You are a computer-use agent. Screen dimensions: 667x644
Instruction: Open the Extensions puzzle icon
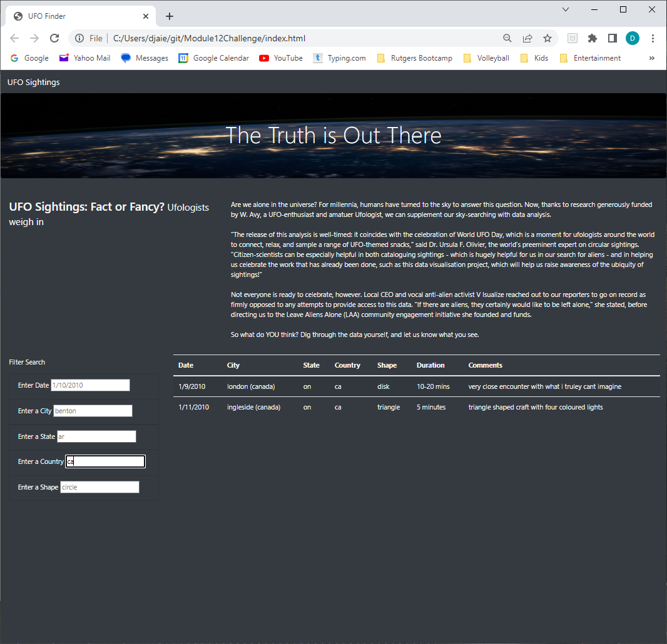click(592, 38)
